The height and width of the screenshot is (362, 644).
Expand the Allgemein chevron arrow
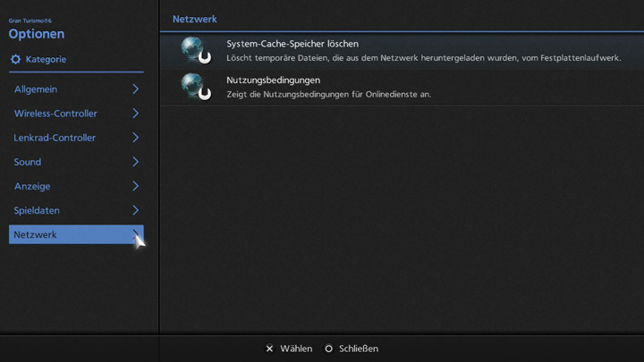pyautogui.click(x=136, y=89)
